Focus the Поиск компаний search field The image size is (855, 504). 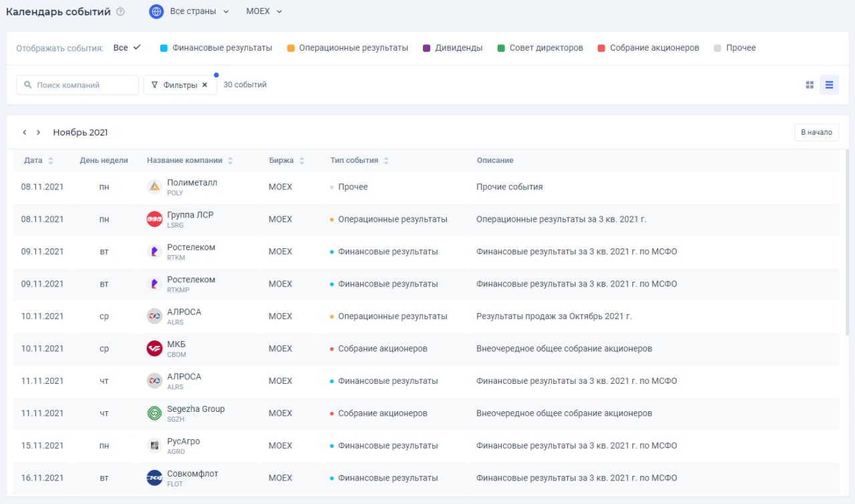[x=77, y=85]
